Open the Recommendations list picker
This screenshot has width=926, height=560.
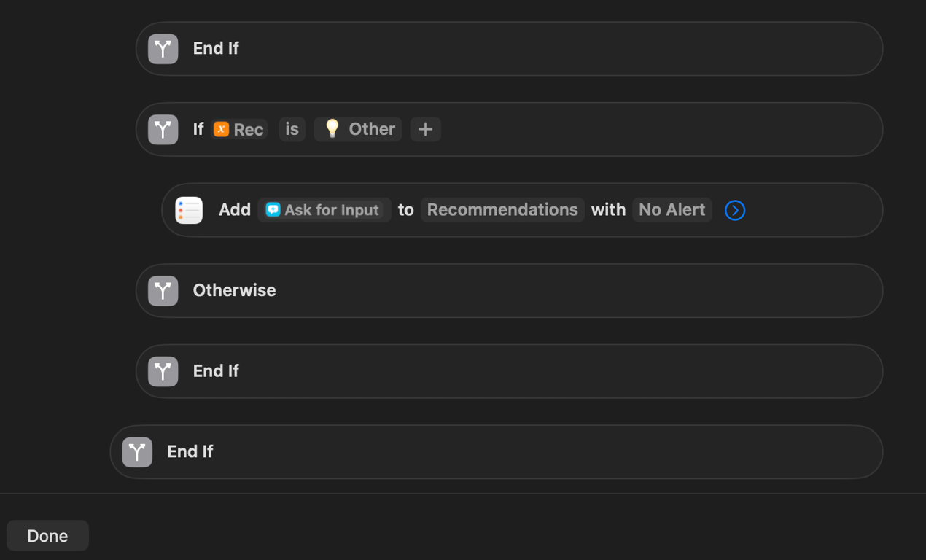pyautogui.click(x=502, y=210)
